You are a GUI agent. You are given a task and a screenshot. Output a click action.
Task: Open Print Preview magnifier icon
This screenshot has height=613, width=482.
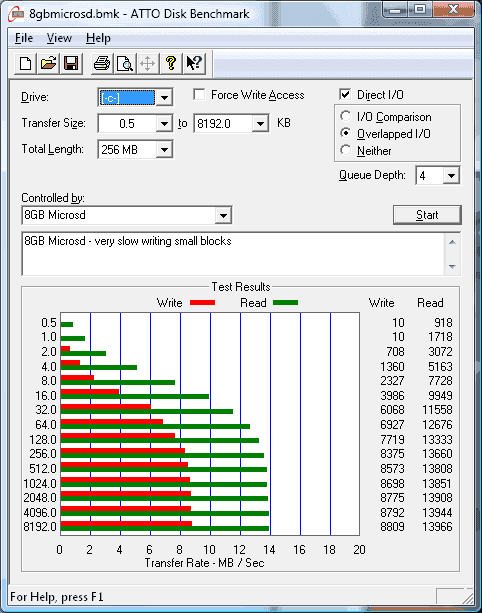(x=125, y=63)
